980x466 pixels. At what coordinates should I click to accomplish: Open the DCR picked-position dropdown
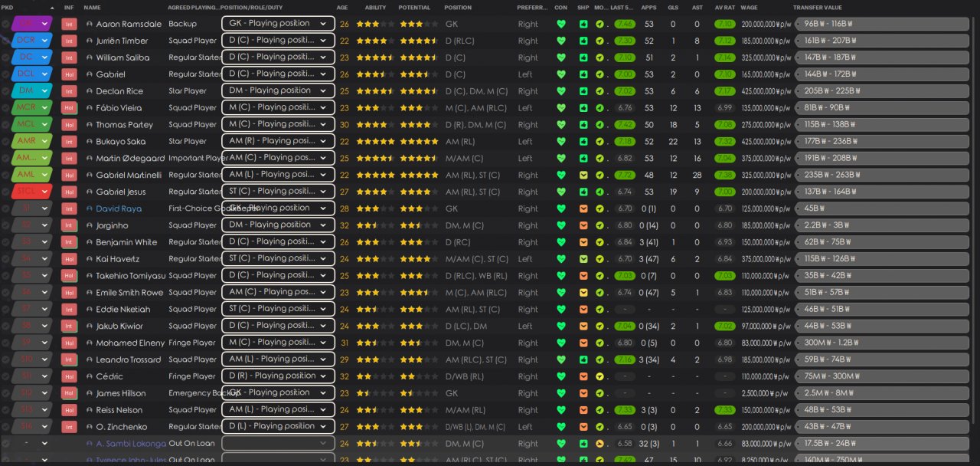[31, 41]
